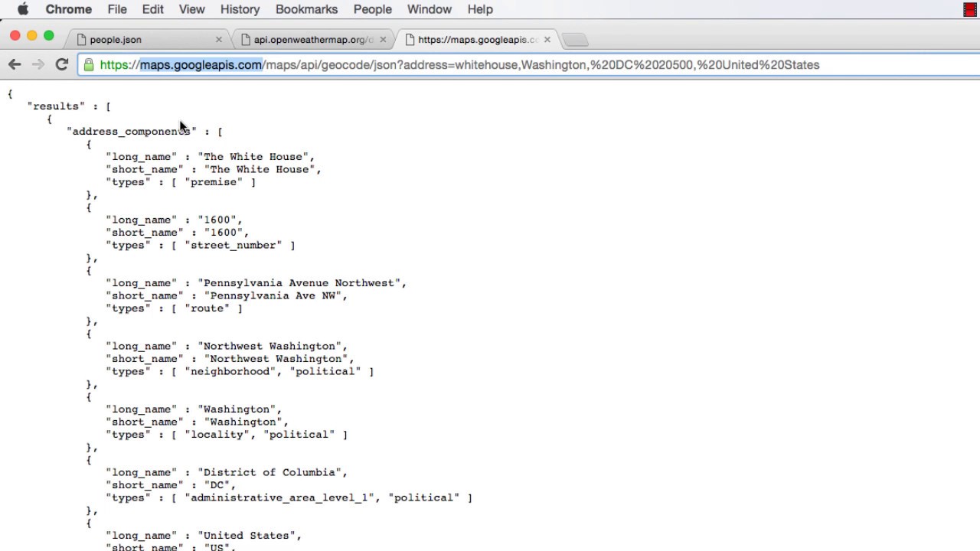Screen dimensions: 980x551
Task: Open a new tab
Action: click(x=575, y=40)
